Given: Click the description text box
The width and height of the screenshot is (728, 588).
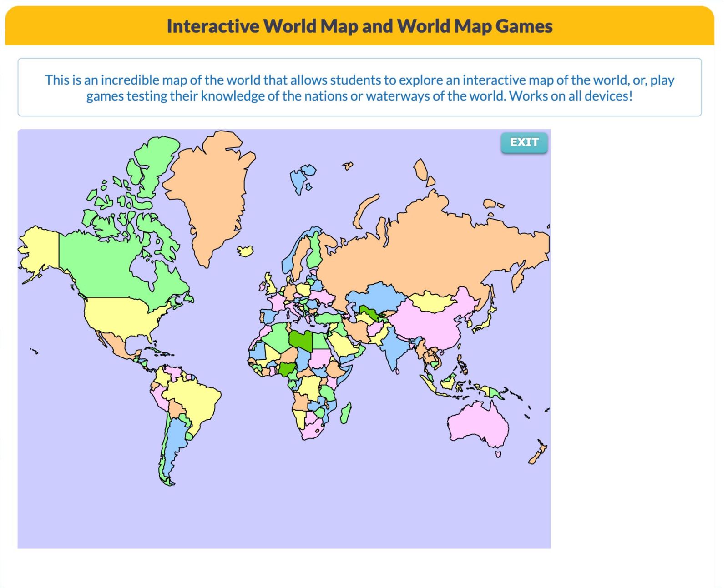Looking at the screenshot, I should [359, 87].
